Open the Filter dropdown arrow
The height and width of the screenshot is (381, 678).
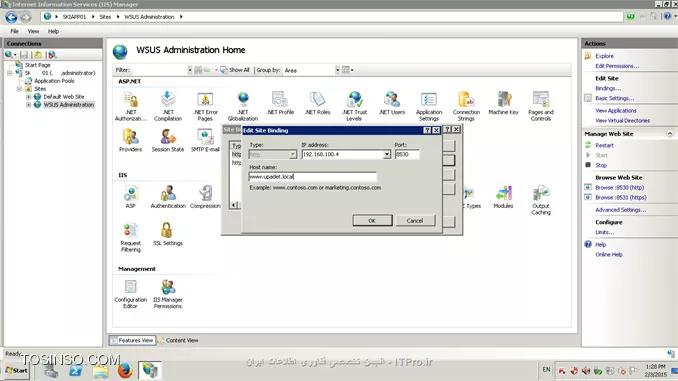click(189, 70)
